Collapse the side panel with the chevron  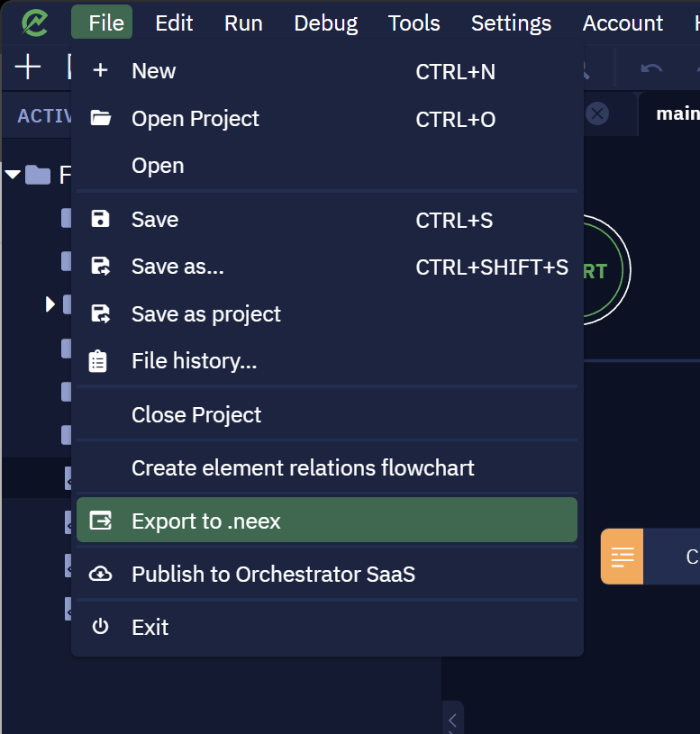coord(452,720)
